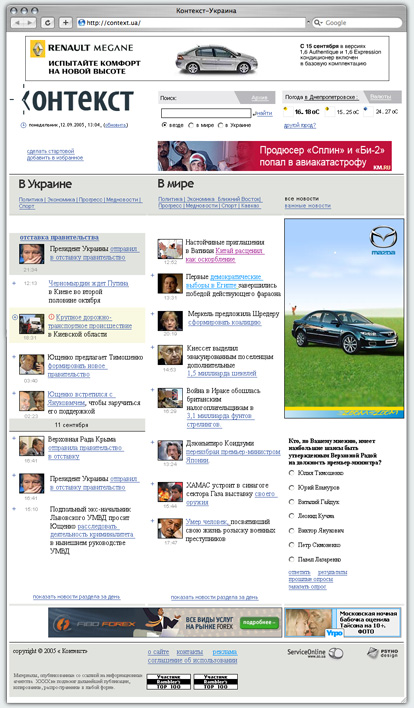Click the ХАМАС story thumbnail at 15:44

coord(170,492)
